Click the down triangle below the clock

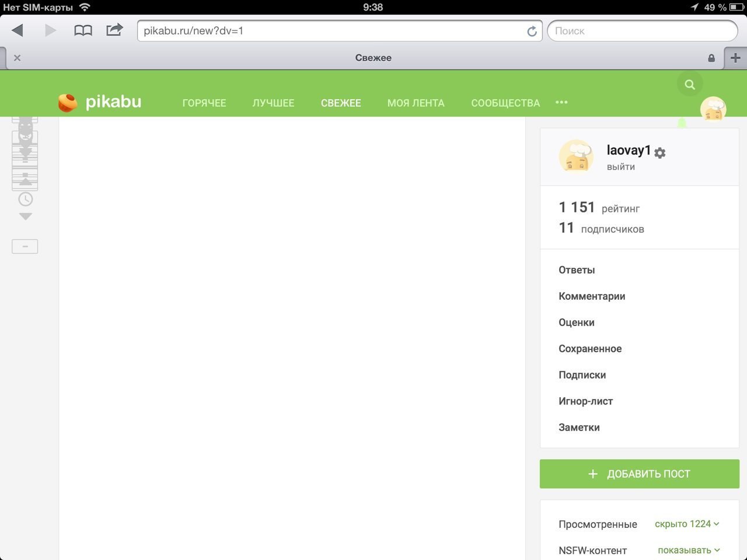point(25,216)
